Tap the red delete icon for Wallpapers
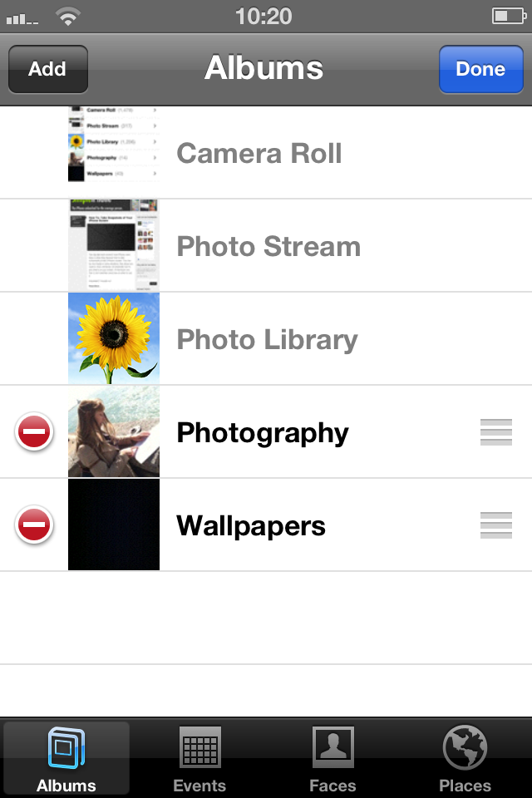Viewport: 532px width, 798px height. tap(34, 525)
